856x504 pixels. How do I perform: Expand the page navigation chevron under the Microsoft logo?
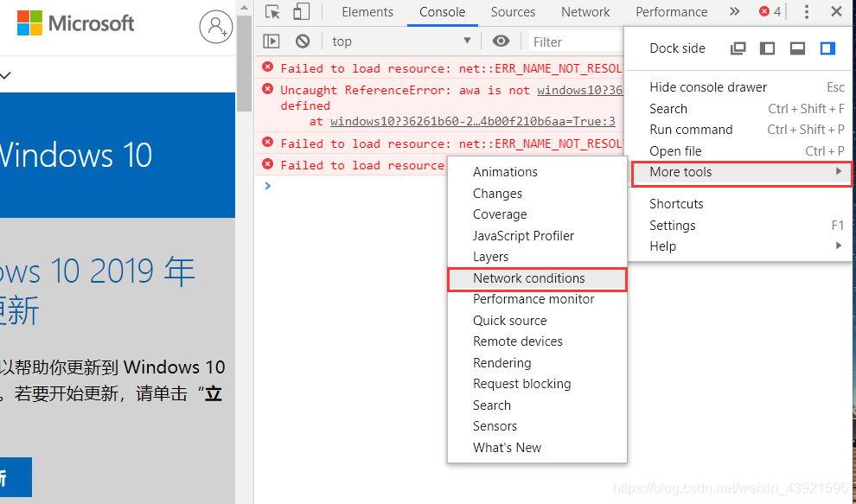(5, 75)
